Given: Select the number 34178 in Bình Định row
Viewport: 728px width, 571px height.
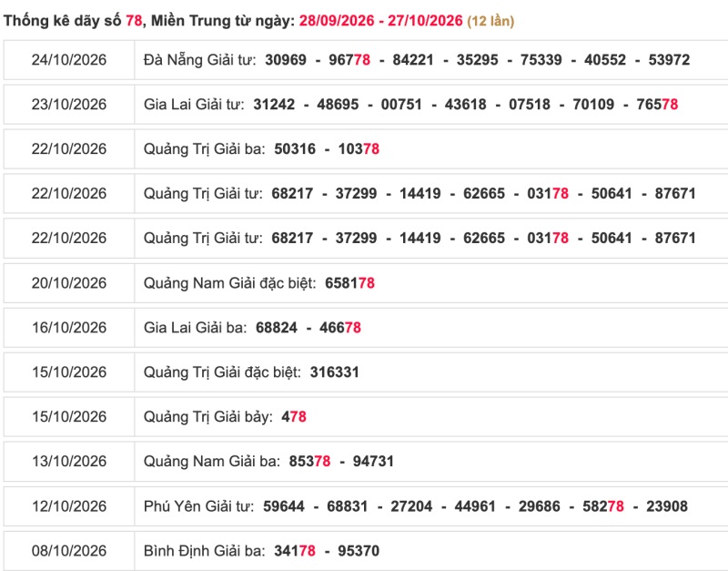Looking at the screenshot, I should point(295,551).
